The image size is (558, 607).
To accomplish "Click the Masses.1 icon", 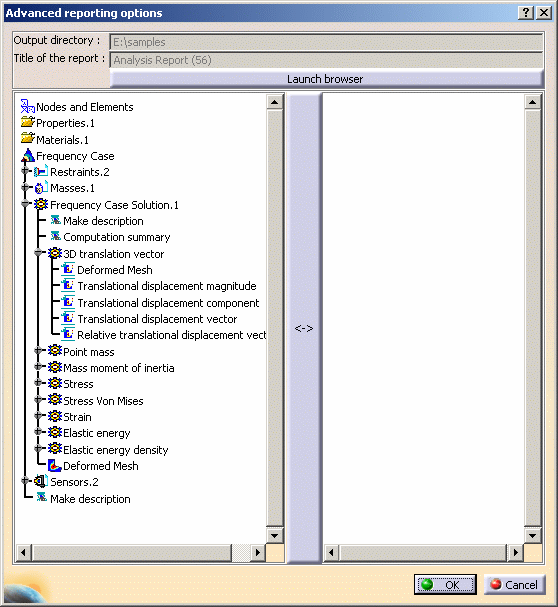I will [x=41, y=188].
